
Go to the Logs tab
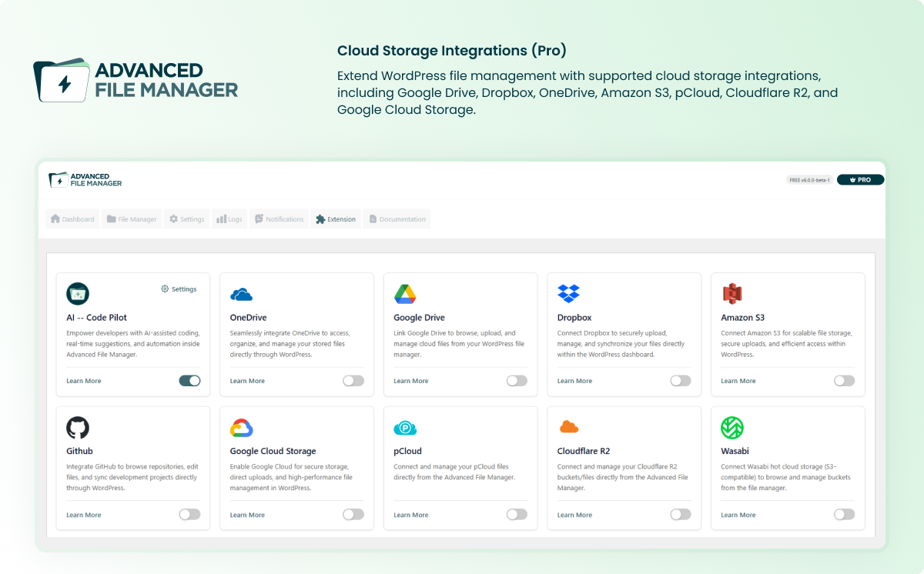(229, 219)
